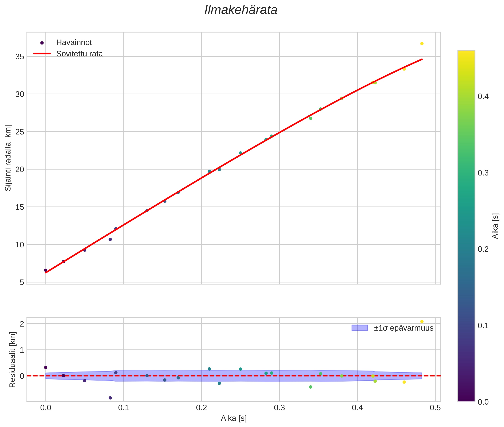Click the colorbar at the 0.1 tick
The width and height of the screenshot is (504, 427).
coord(466,326)
